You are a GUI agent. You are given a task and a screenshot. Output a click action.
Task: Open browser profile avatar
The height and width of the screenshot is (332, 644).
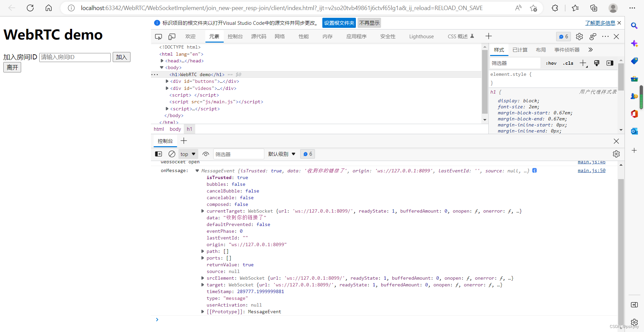[x=613, y=8]
